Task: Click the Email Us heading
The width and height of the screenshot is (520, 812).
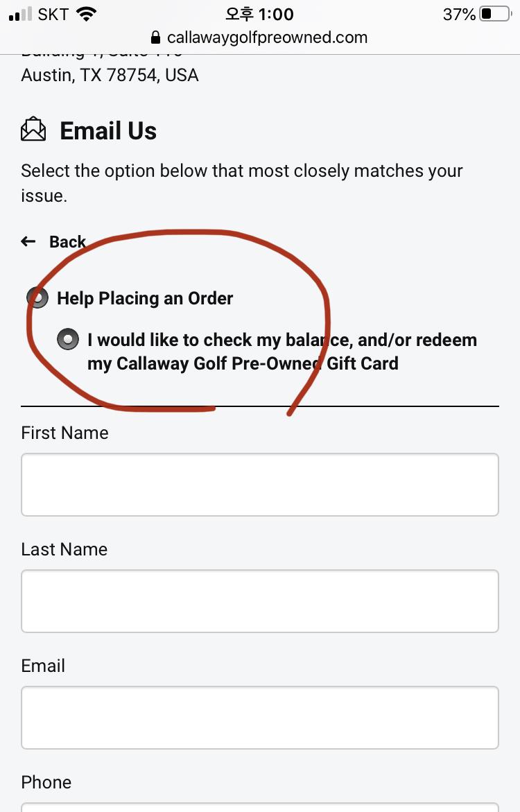Action: pos(108,130)
